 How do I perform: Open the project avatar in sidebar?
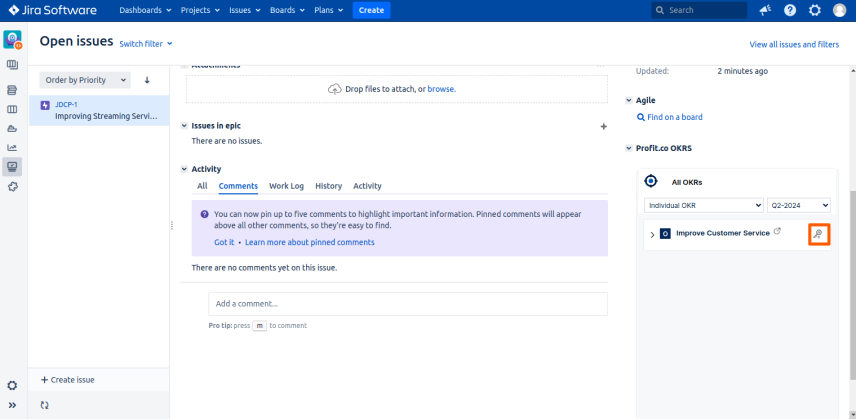(13, 40)
